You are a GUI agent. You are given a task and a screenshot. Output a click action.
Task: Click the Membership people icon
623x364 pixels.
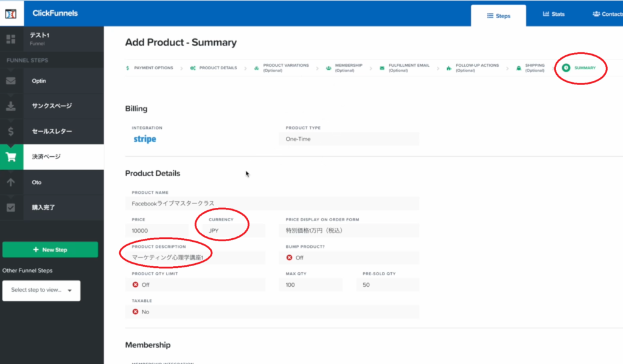[329, 68]
